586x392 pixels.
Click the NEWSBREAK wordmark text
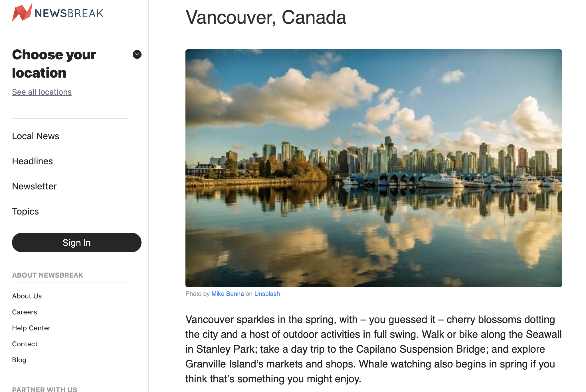69,13
